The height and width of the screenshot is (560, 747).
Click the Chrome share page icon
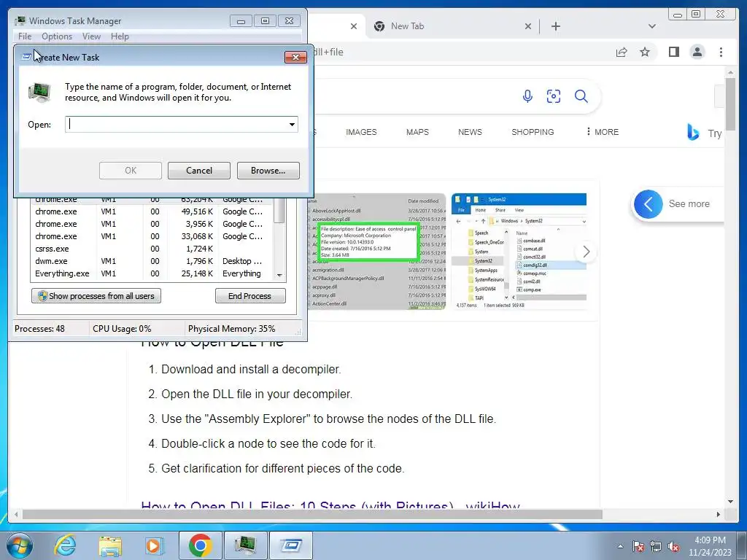point(622,52)
